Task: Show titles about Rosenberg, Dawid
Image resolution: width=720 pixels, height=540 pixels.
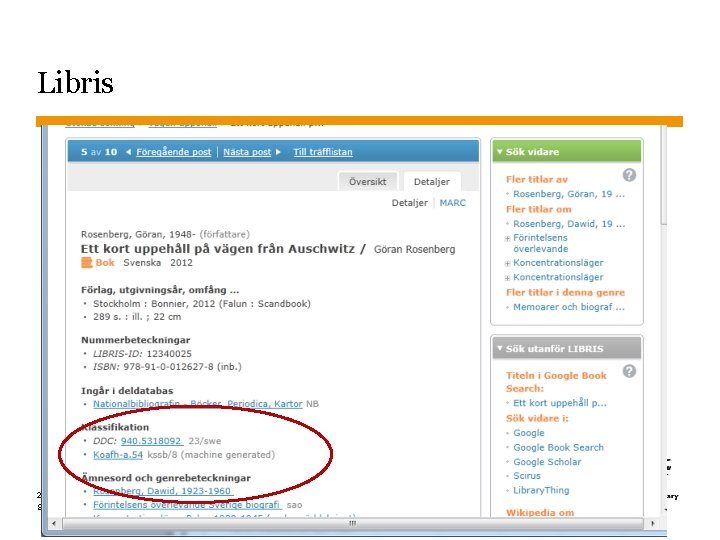Action: (569, 224)
